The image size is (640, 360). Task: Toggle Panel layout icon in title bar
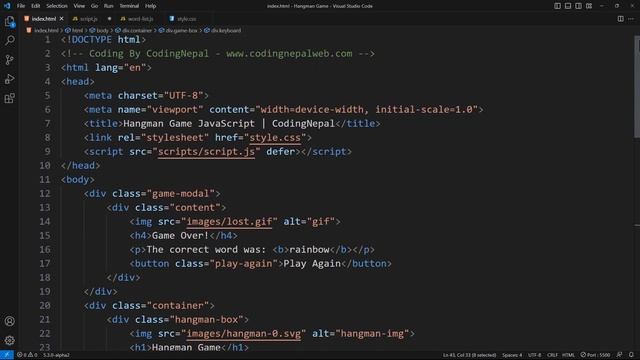point(568,6)
